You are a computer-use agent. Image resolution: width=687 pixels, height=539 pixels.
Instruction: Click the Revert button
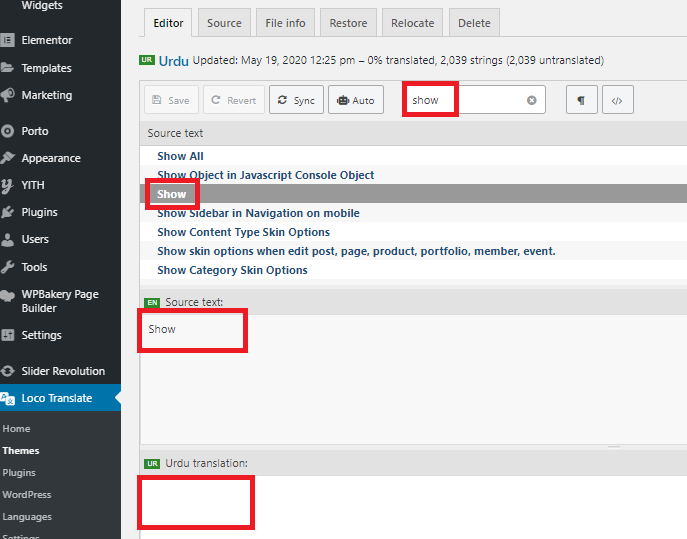coord(234,100)
